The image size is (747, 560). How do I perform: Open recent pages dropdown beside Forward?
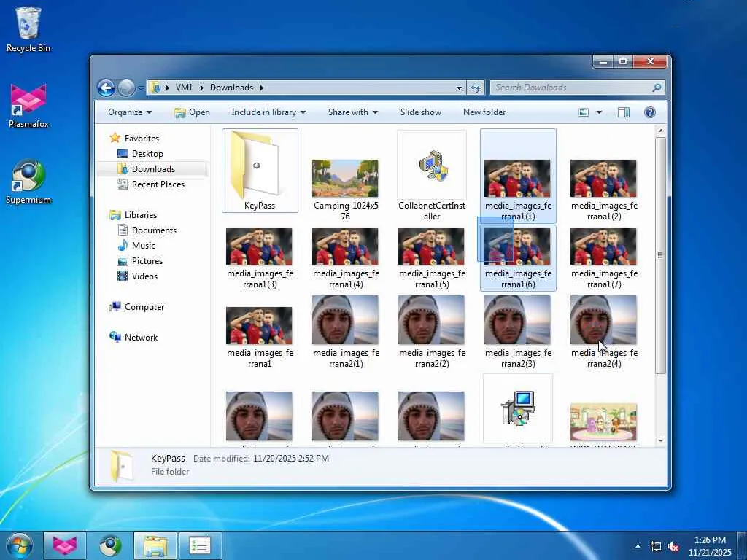141,88
